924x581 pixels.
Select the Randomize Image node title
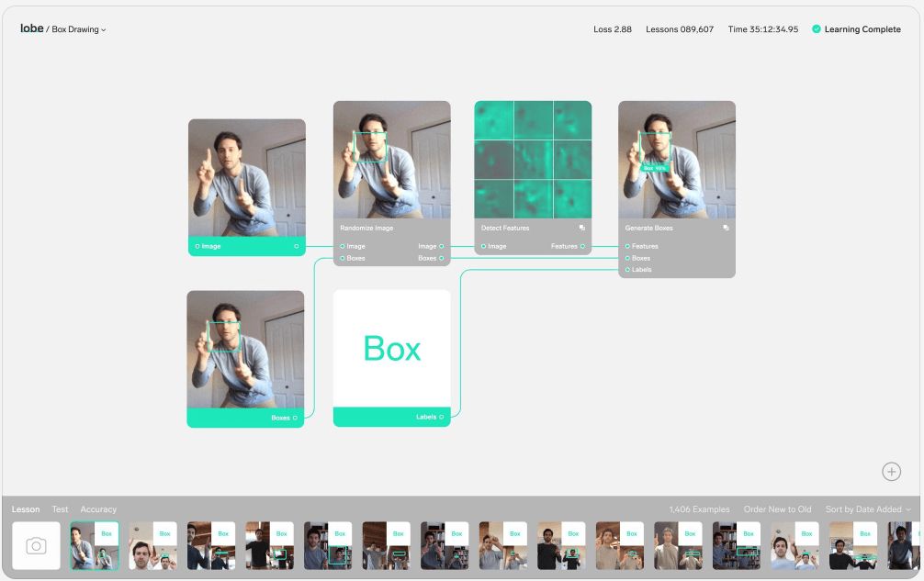(366, 228)
